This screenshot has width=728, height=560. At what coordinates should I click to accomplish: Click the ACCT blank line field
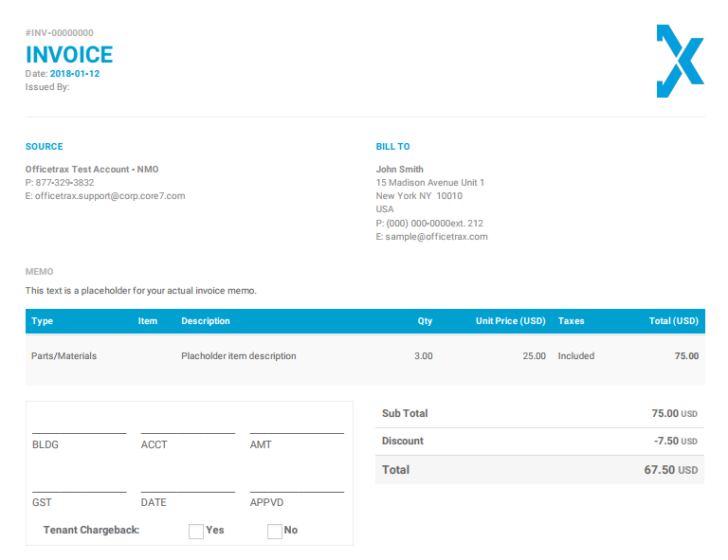point(188,426)
